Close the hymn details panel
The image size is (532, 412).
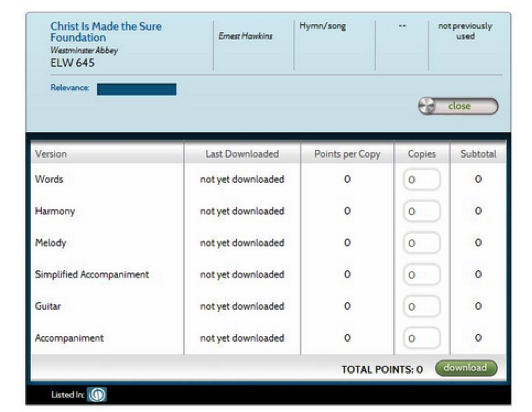click(x=458, y=106)
